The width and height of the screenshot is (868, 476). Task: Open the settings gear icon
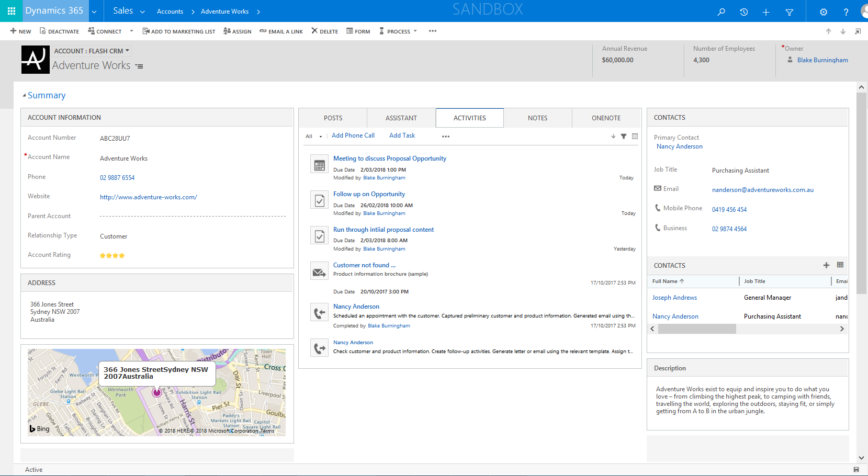823,12
